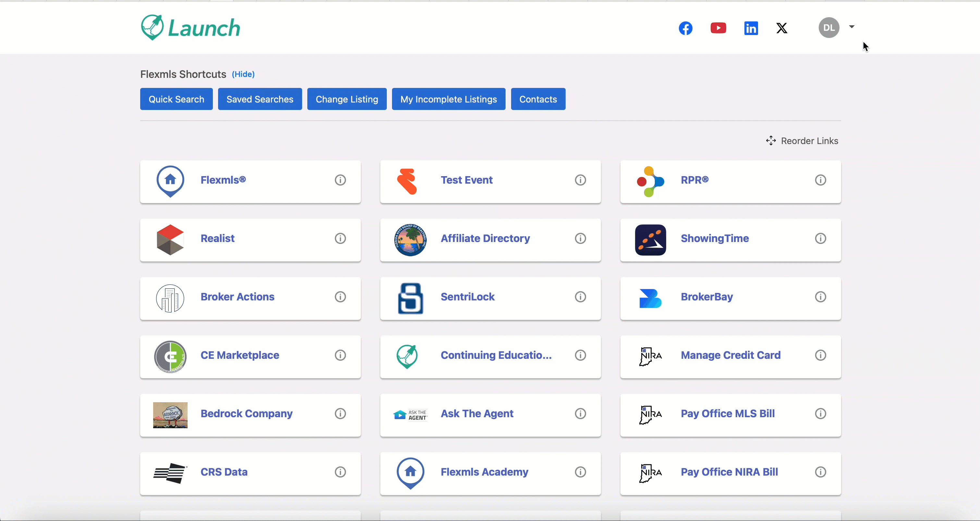The width and height of the screenshot is (980, 521).
Task: Click the RPR® colorful logo icon
Action: (x=650, y=181)
